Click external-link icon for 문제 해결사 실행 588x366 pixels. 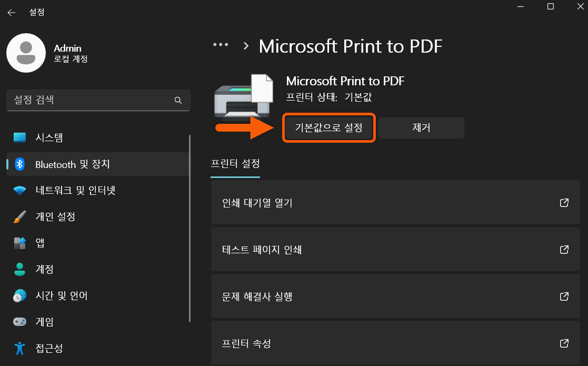click(564, 296)
